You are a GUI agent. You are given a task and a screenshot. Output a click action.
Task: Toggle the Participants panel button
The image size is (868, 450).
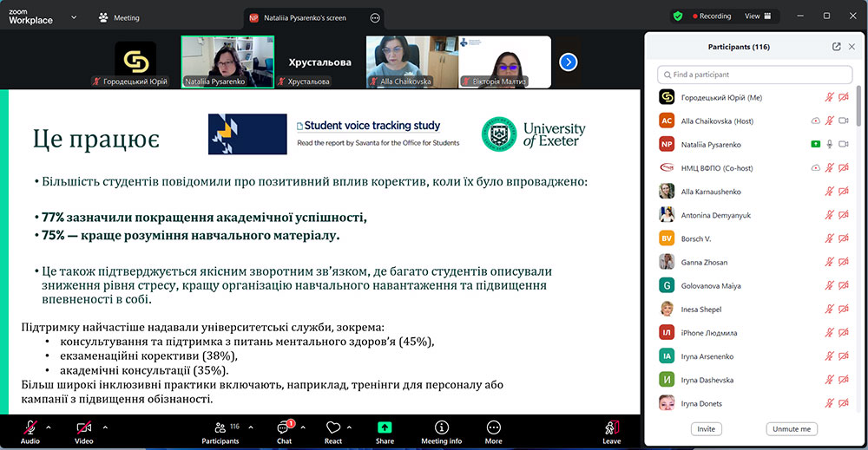(220, 430)
